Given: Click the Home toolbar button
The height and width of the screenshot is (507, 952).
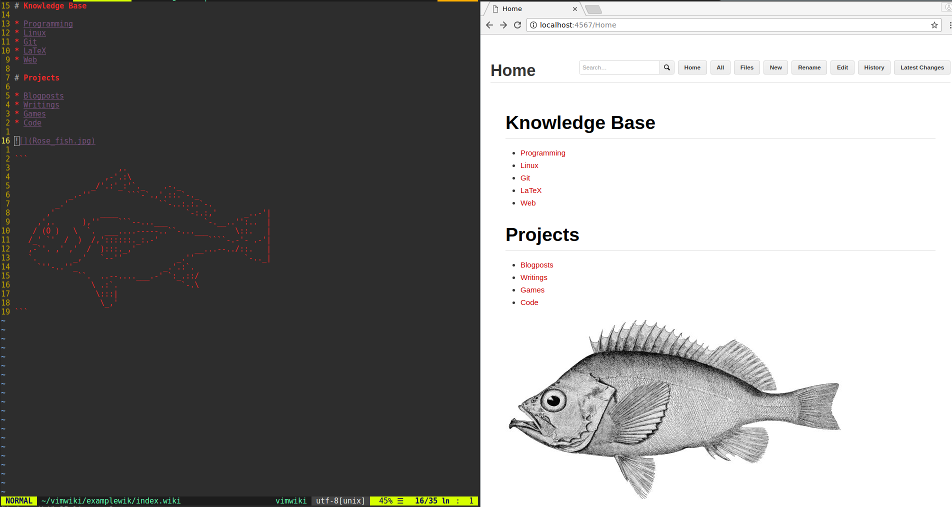Looking at the screenshot, I should (x=692, y=67).
